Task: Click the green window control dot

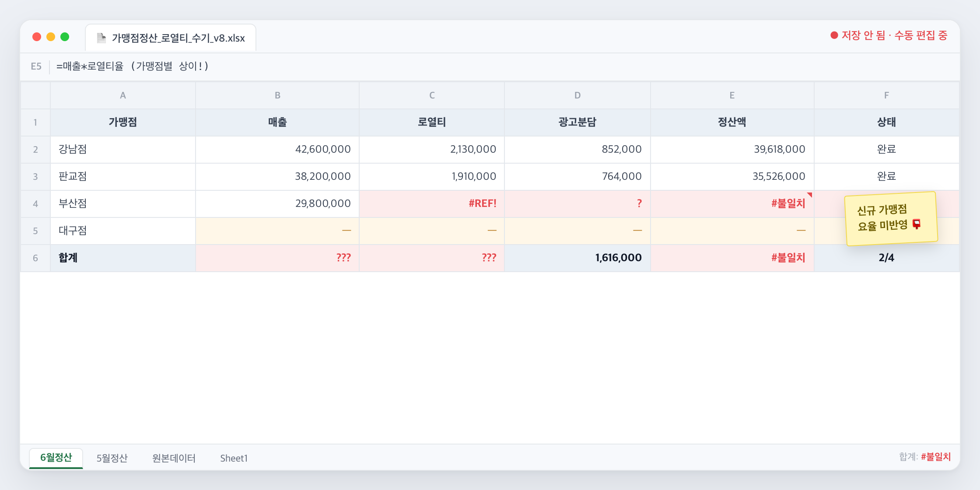Action: pyautogui.click(x=65, y=37)
